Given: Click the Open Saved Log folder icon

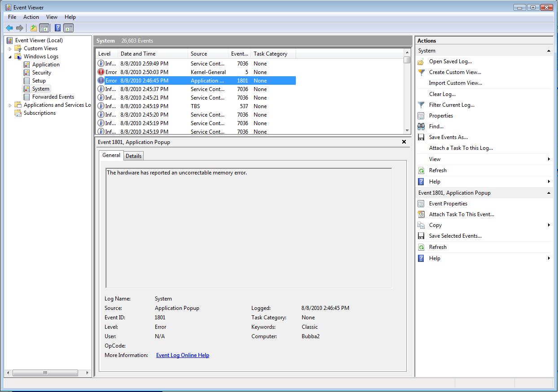Looking at the screenshot, I should [421, 61].
